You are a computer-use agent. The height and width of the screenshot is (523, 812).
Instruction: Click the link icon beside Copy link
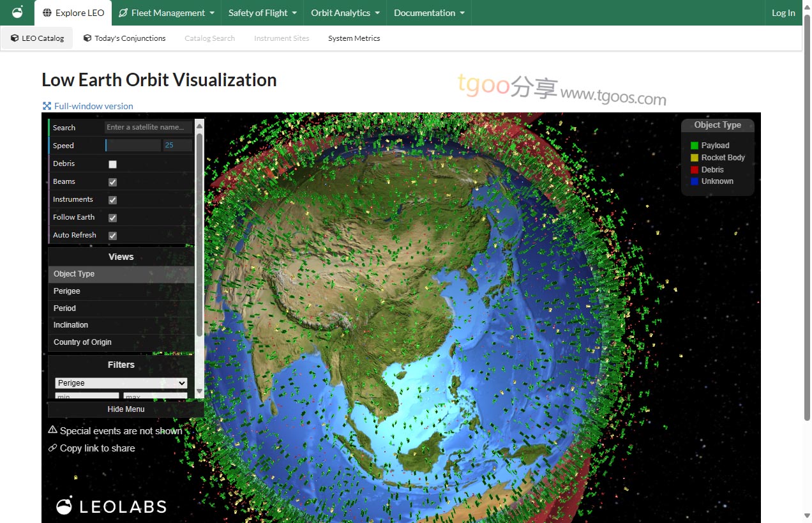[53, 448]
